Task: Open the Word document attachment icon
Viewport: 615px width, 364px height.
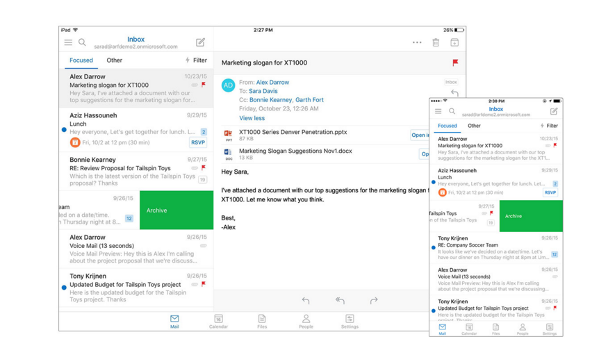Action: (228, 154)
